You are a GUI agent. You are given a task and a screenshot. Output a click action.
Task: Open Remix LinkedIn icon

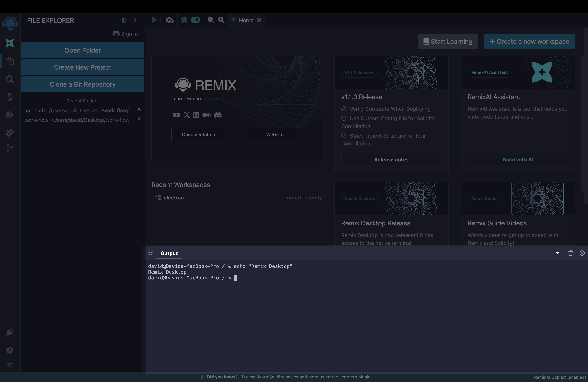[196, 115]
